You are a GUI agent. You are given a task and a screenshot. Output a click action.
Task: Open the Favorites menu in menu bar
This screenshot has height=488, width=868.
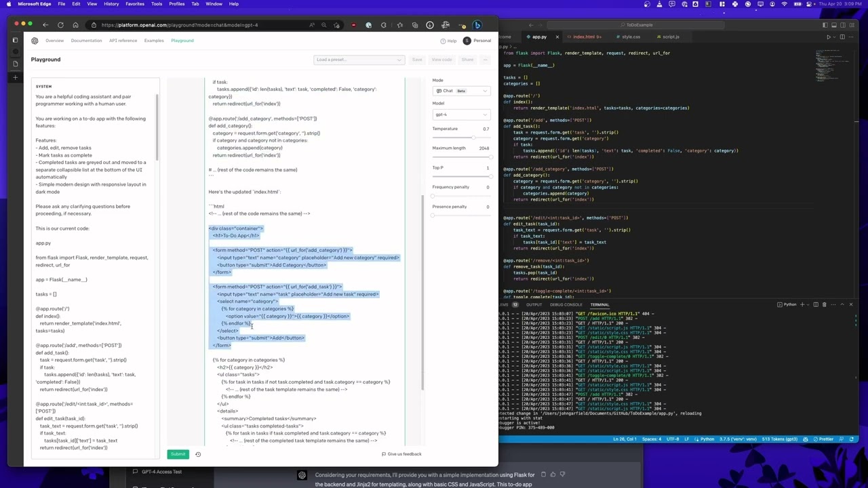coord(135,4)
